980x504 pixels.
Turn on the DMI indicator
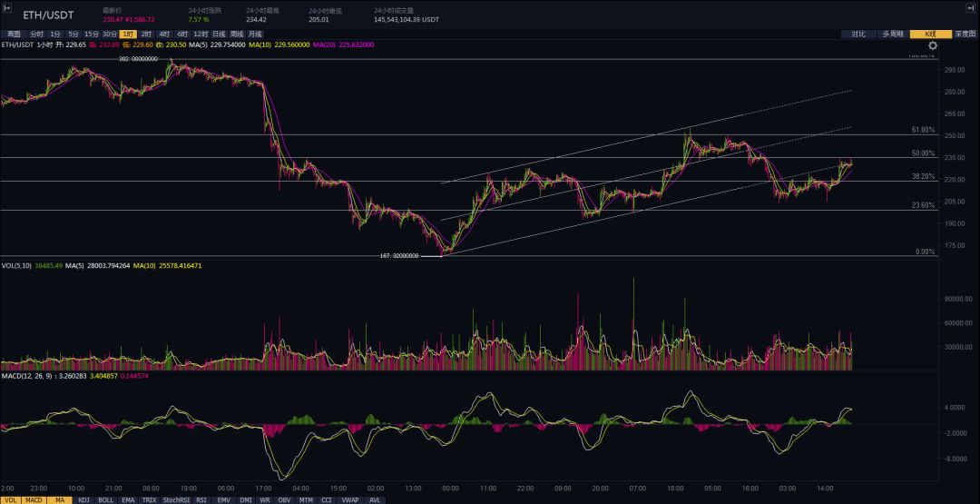[246, 500]
